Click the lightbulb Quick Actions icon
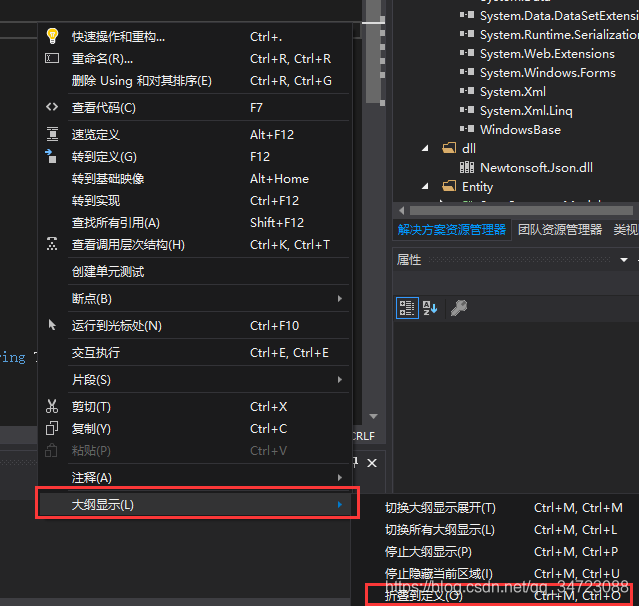 pos(52,36)
